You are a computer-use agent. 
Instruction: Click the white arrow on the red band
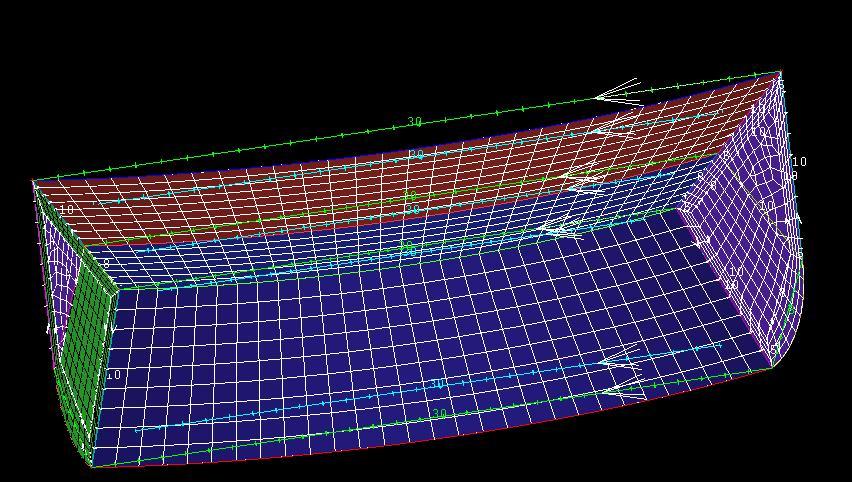pyautogui.click(x=612, y=126)
